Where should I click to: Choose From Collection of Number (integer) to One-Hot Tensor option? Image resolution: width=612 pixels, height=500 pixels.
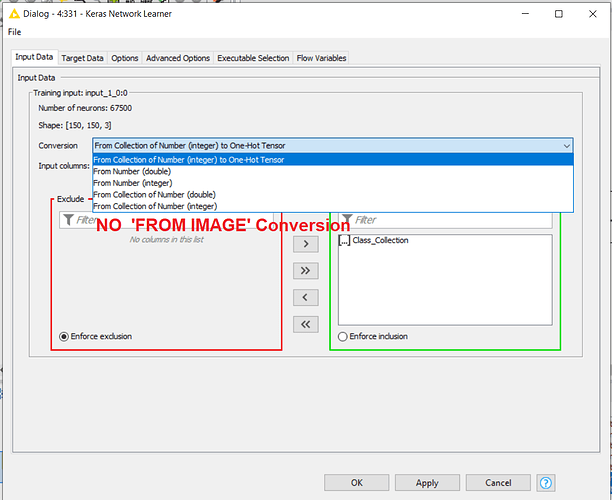[x=333, y=160]
